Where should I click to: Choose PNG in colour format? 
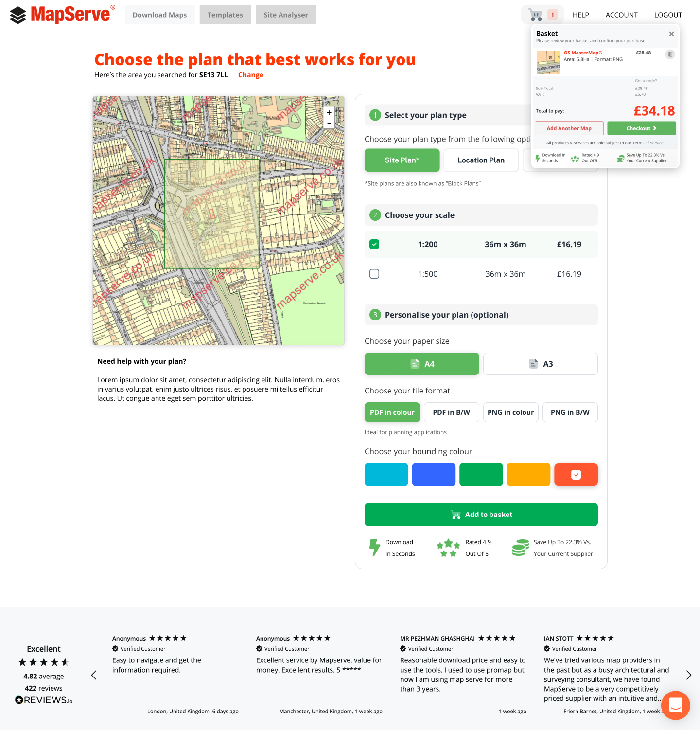coord(511,412)
